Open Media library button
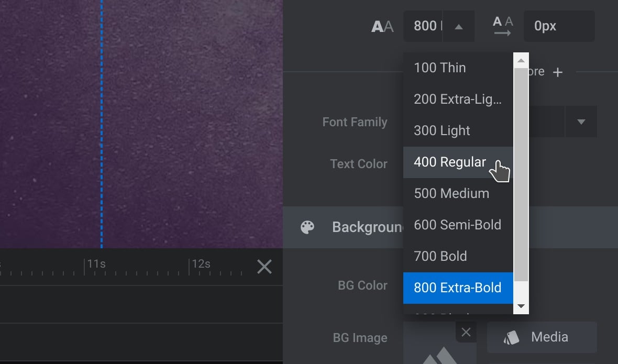Viewport: 618px width, 364px height. pyautogui.click(x=542, y=337)
